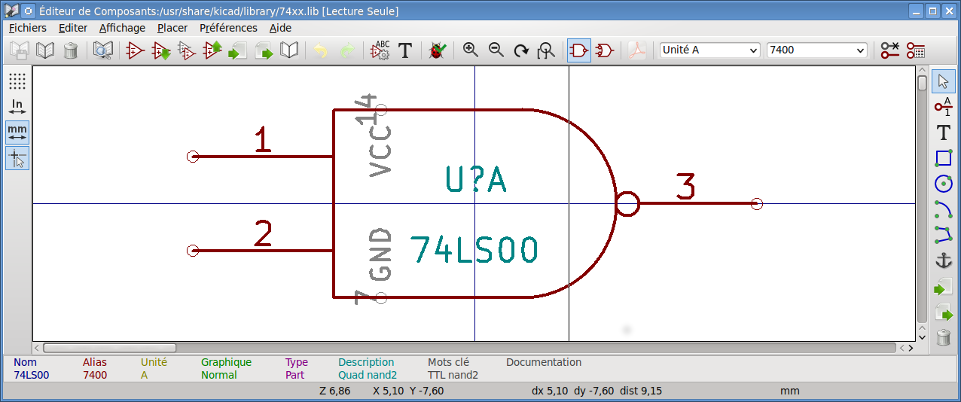Screen dimensions: 961x402
Task: Open the Fichiers menu
Action: tap(28, 28)
